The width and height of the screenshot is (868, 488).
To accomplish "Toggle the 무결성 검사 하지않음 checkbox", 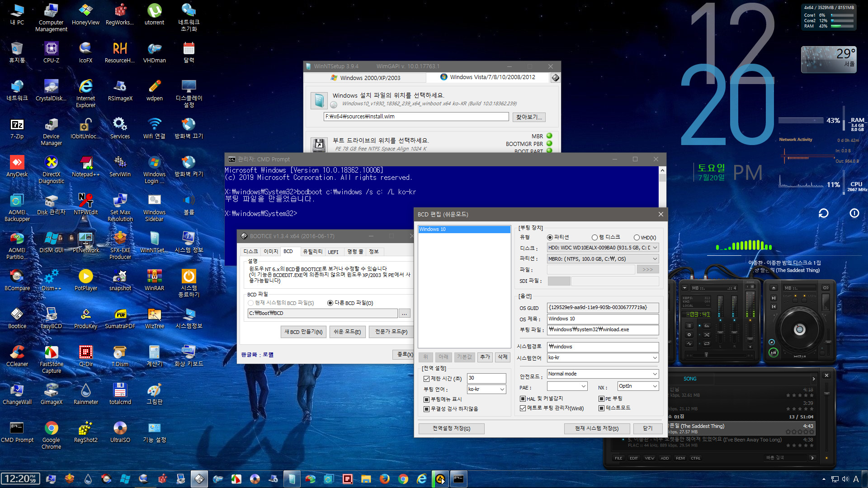I will (426, 409).
